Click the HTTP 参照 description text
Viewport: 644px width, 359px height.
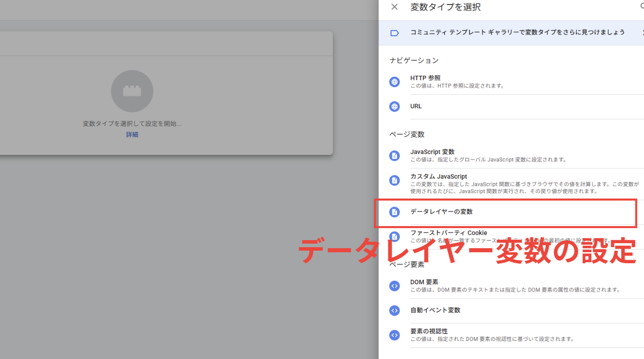click(457, 86)
